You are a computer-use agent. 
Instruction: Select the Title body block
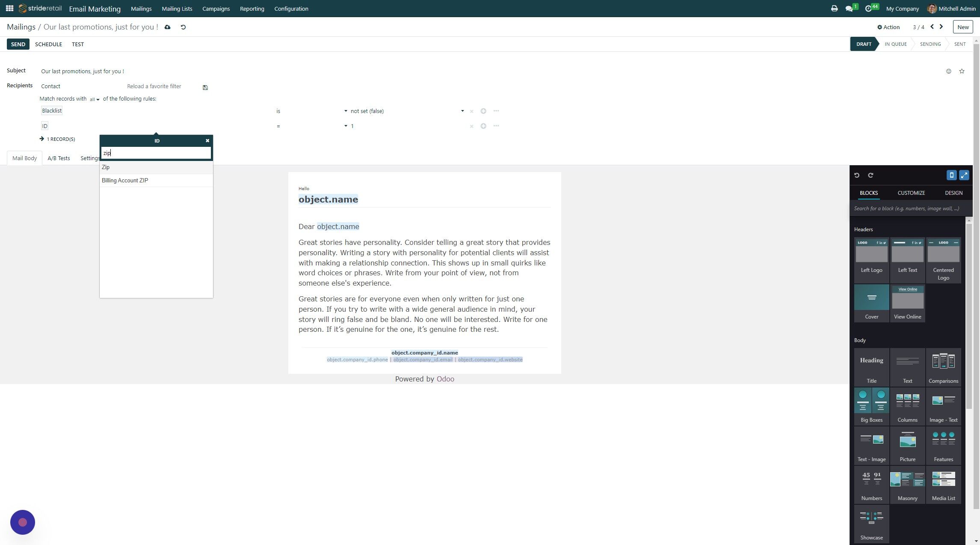[x=871, y=367]
